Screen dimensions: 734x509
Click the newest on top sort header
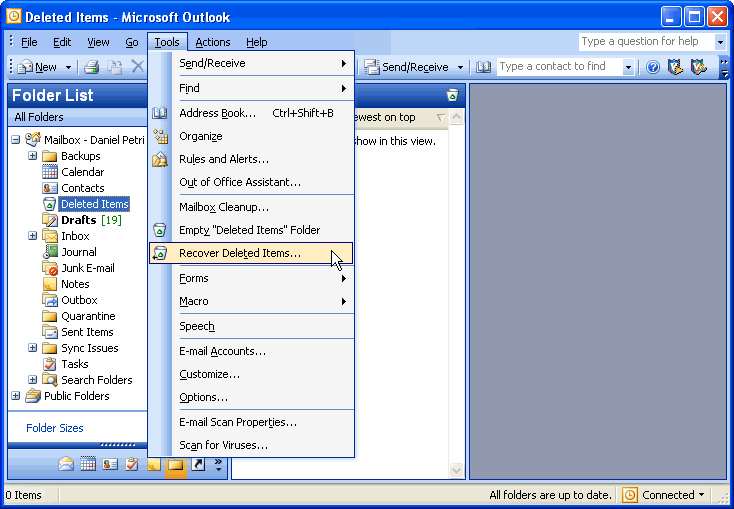tap(399, 117)
